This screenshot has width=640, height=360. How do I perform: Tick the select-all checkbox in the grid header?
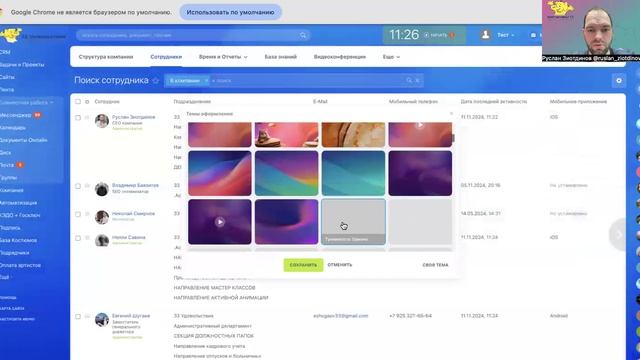[x=78, y=102]
